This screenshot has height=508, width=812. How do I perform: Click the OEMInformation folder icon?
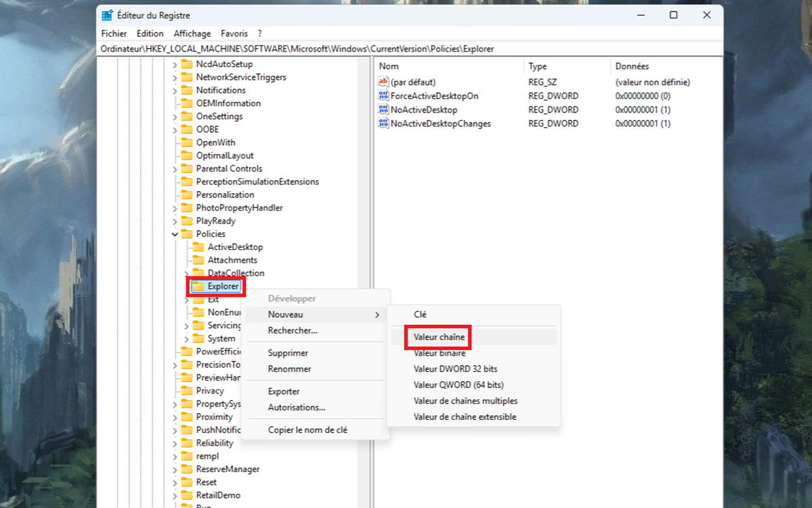(187, 103)
